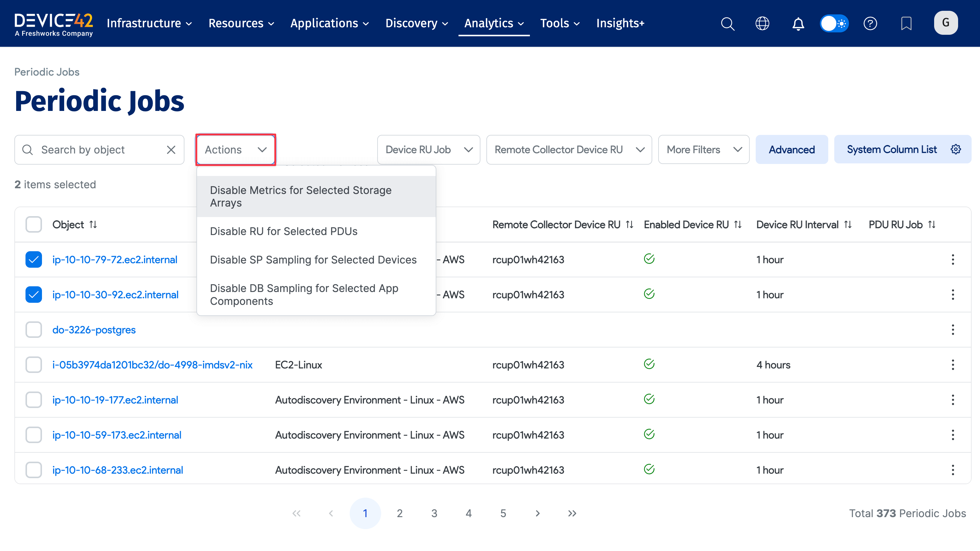Click the Advanced button
980x551 pixels.
click(792, 149)
